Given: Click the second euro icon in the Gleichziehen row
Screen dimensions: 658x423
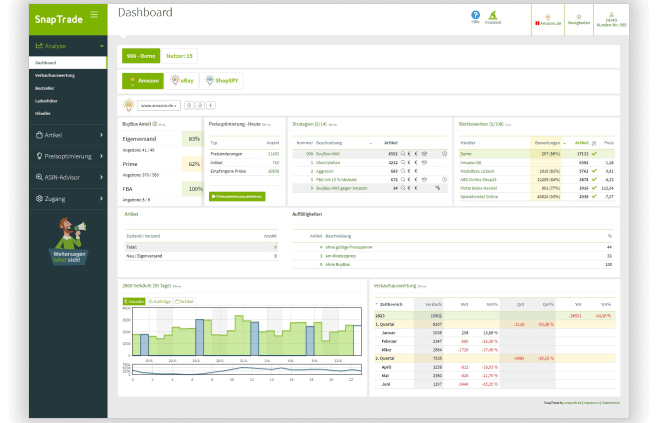Looking at the screenshot, I should pos(416,162).
